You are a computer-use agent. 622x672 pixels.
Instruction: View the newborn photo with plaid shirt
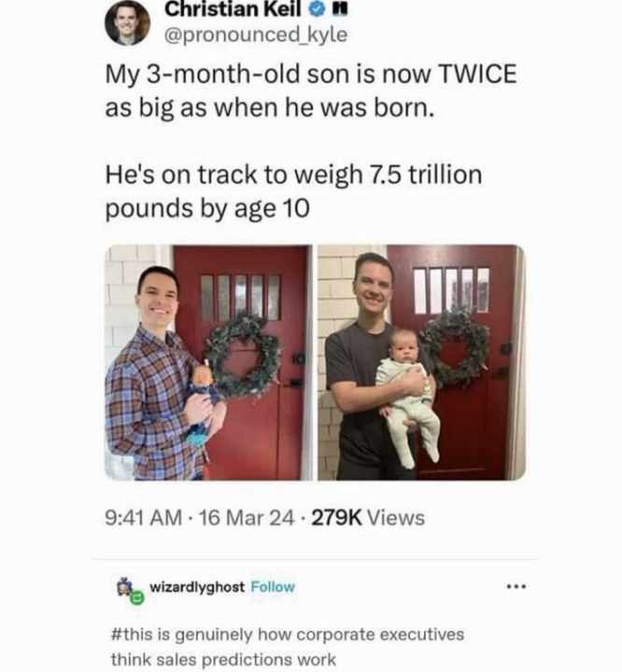pyautogui.click(x=208, y=362)
